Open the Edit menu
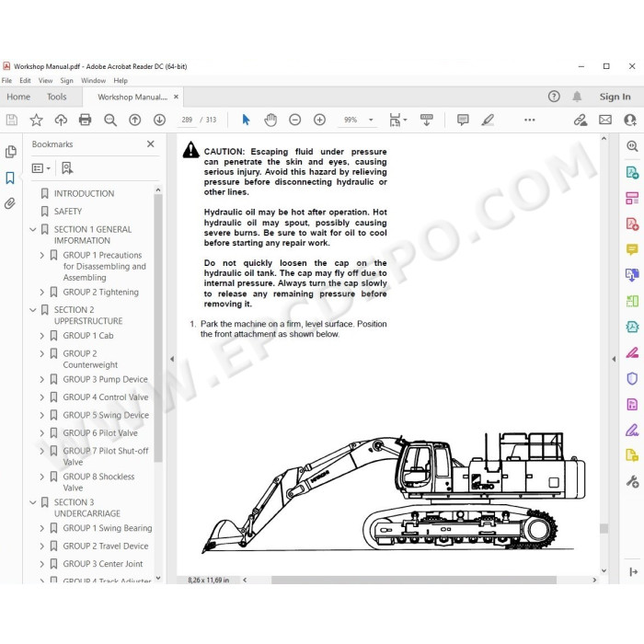 (x=25, y=81)
